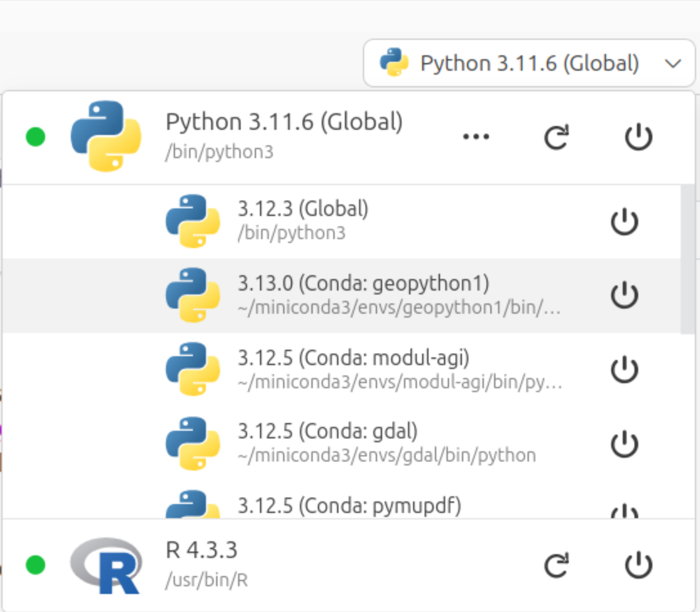Restart the R 4.3.3 session
This screenshot has width=700, height=612.
pos(557,566)
